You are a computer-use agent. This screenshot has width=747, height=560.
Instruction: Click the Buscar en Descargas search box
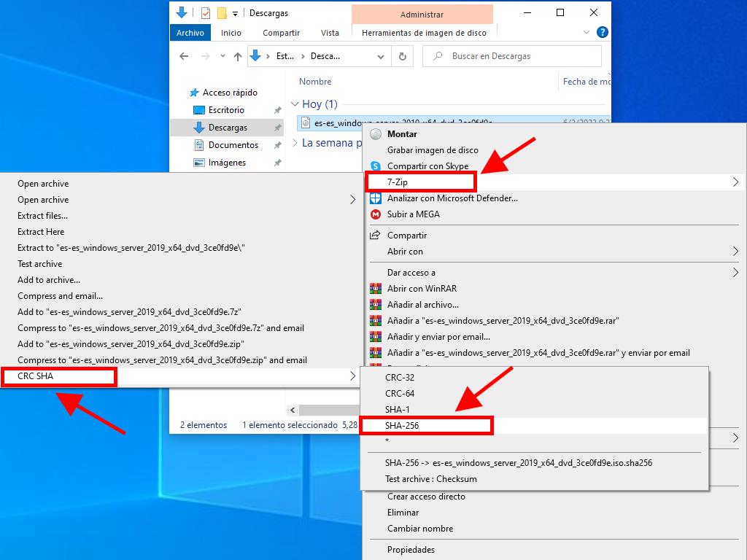pos(512,56)
